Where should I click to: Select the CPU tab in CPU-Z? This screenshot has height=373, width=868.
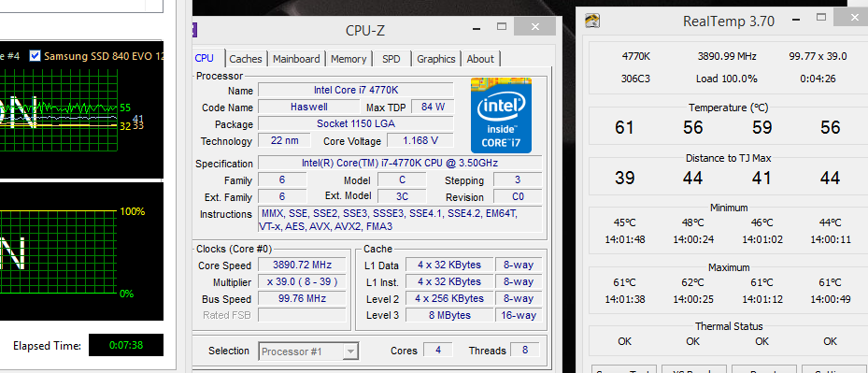pyautogui.click(x=205, y=58)
